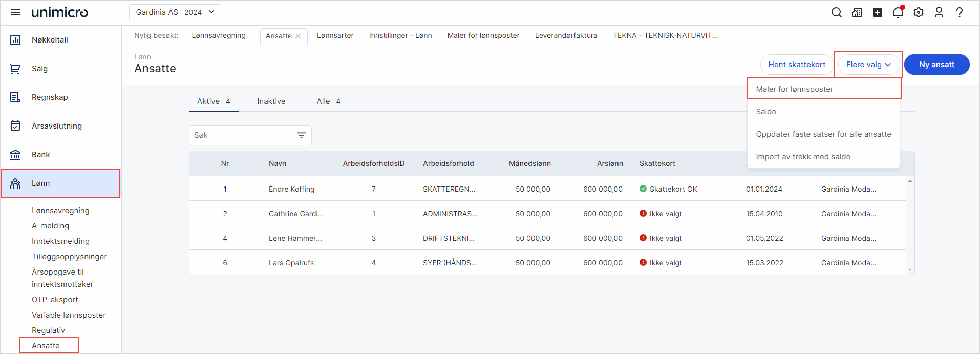
Task: Open A-melding in the sidebar
Action: coord(50,226)
